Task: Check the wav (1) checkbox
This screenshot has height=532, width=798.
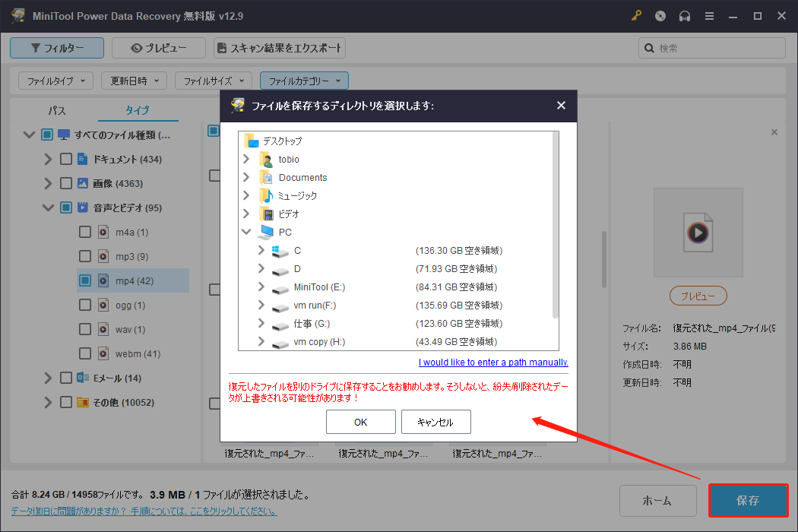Action: pyautogui.click(x=85, y=329)
